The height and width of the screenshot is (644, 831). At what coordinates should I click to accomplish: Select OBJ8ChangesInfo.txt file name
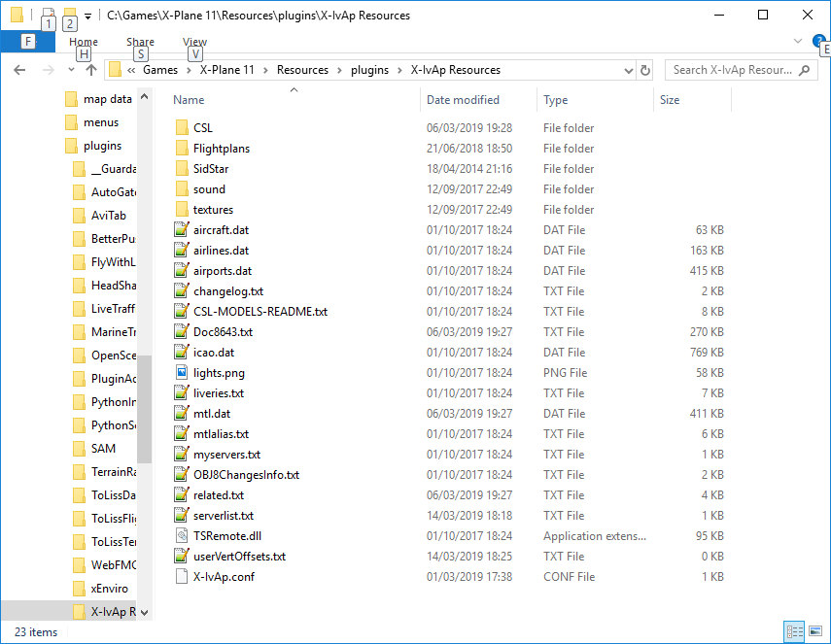click(246, 475)
